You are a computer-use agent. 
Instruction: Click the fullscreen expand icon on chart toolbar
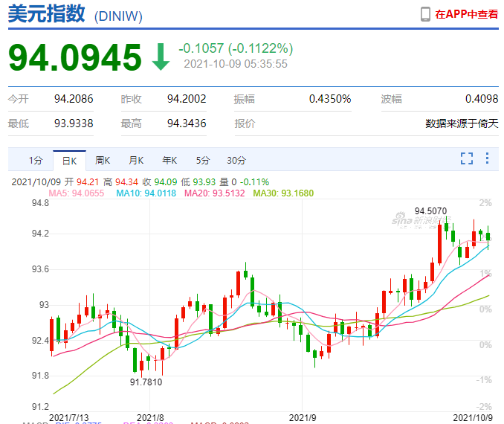tap(466, 158)
